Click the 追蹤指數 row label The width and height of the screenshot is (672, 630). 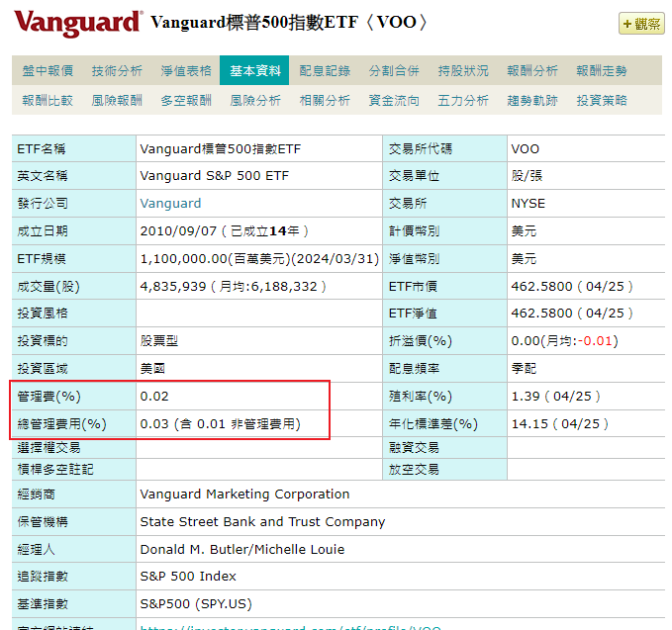pos(43,576)
